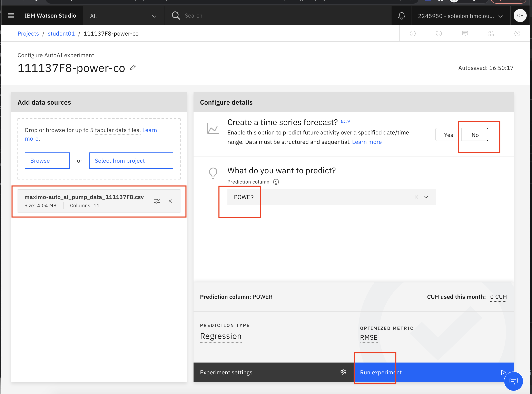Open the student01 breadcrumb link
This screenshot has height=394, width=532.
(x=61, y=34)
